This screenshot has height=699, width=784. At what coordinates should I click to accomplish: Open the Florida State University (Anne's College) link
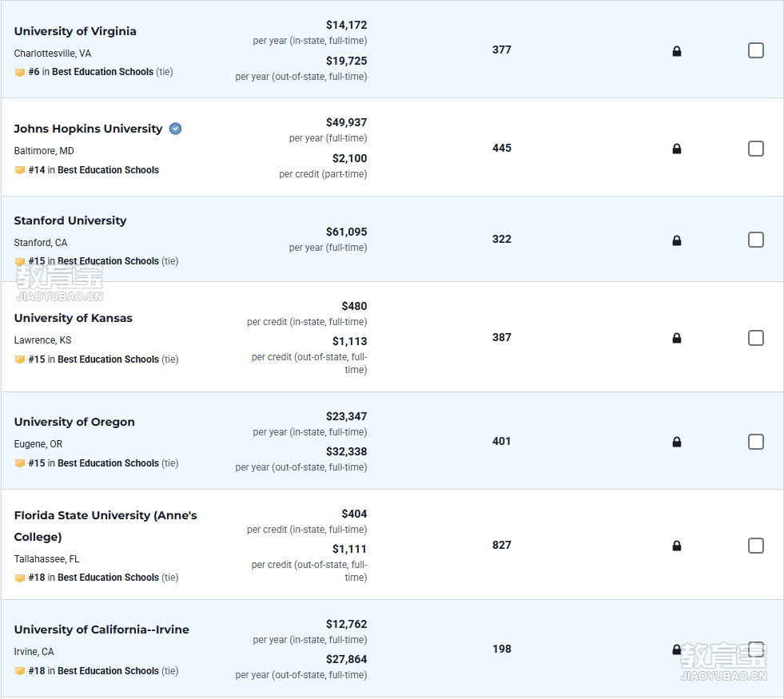[105, 526]
